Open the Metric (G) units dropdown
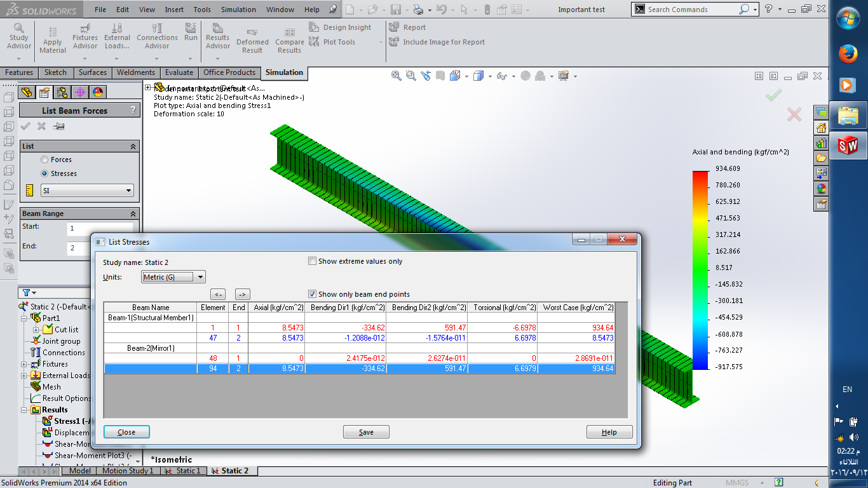 [x=173, y=277]
